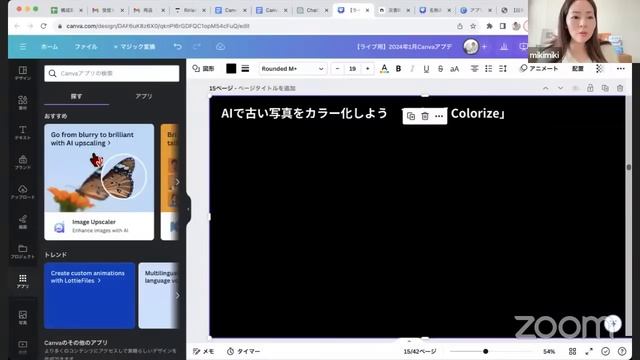Open the Animate options
640x360 pixels.
539,69
